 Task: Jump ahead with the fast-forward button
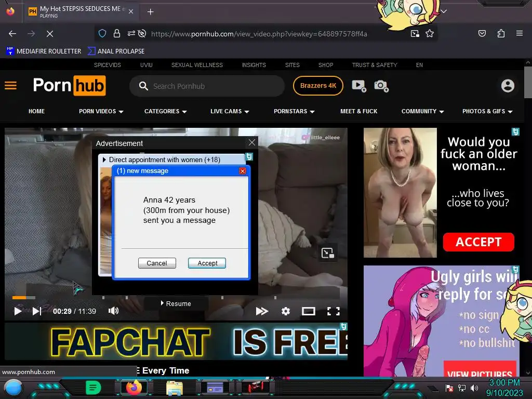(x=262, y=311)
